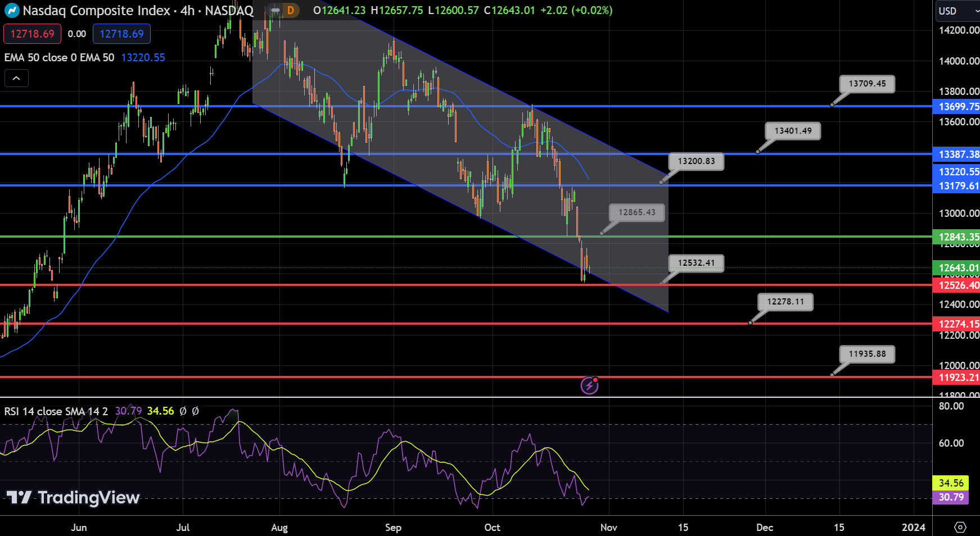Click the high price H12657.75
This screenshot has width=980, height=536.
(397, 10)
